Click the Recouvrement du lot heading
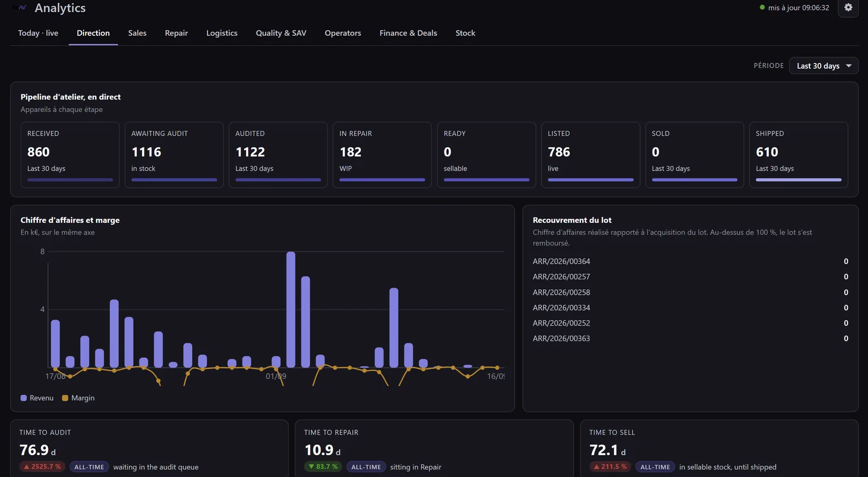 coord(572,220)
